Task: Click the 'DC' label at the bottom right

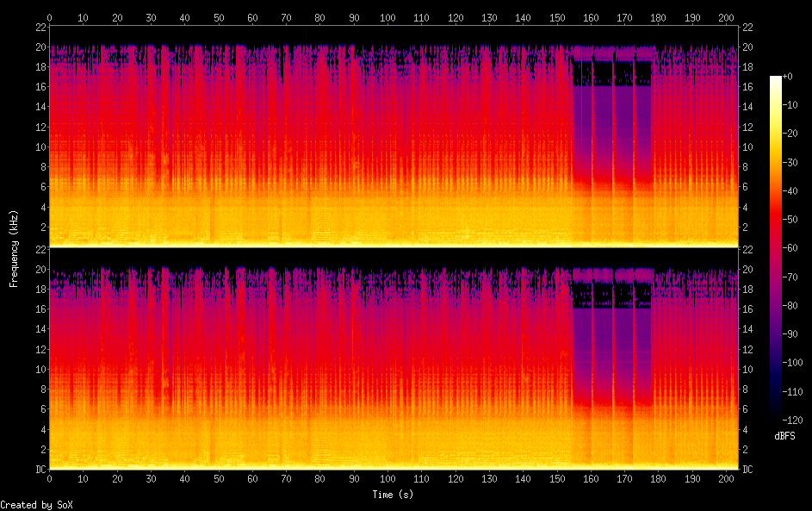Action: click(x=748, y=470)
